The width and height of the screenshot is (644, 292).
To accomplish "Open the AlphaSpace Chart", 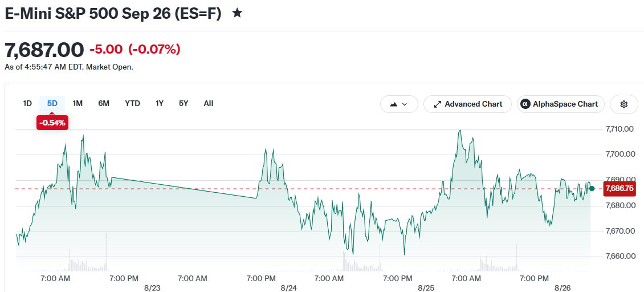I will click(x=561, y=104).
